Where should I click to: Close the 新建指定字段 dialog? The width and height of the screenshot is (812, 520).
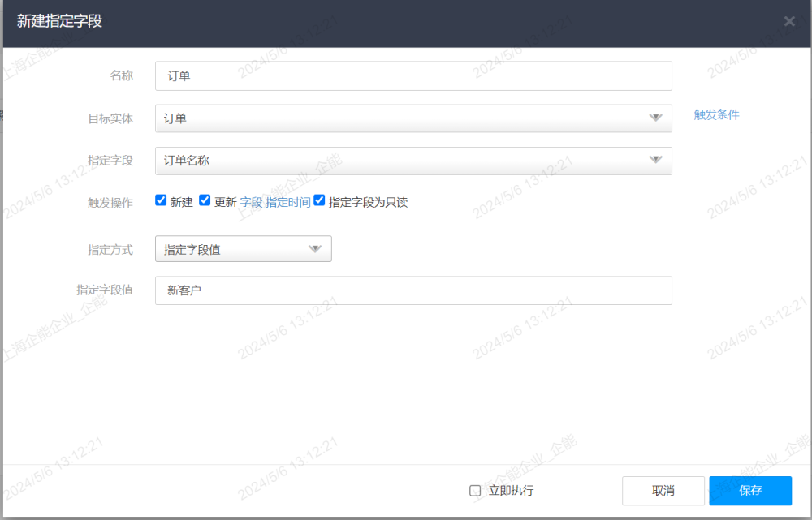[x=789, y=21]
